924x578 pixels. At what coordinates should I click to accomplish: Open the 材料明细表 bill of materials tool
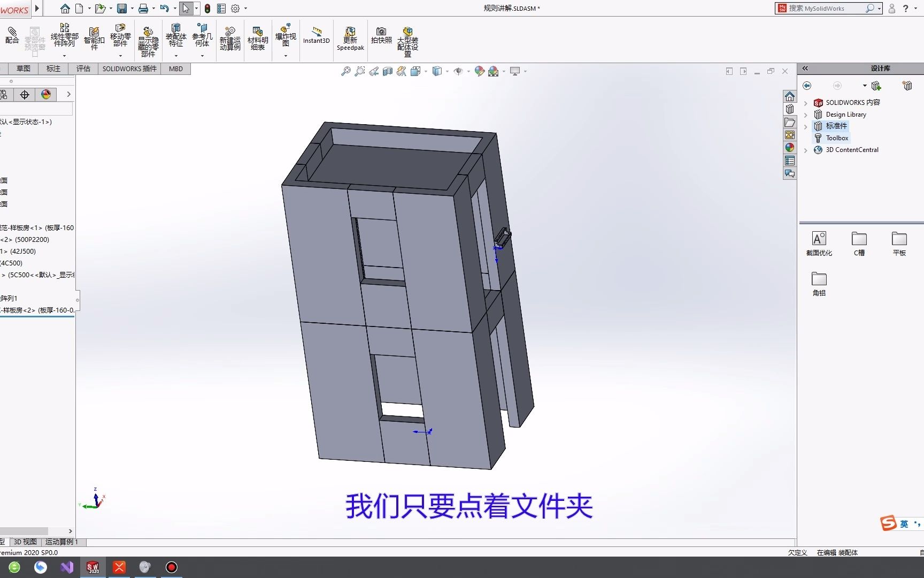point(258,39)
